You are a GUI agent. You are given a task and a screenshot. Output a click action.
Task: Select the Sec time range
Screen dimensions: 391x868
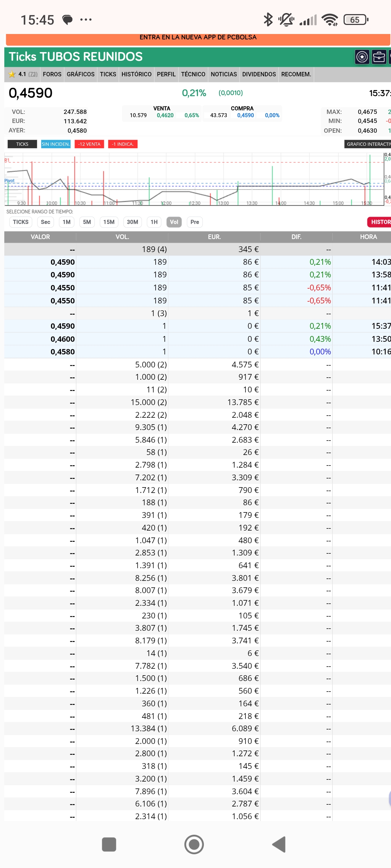coord(46,222)
